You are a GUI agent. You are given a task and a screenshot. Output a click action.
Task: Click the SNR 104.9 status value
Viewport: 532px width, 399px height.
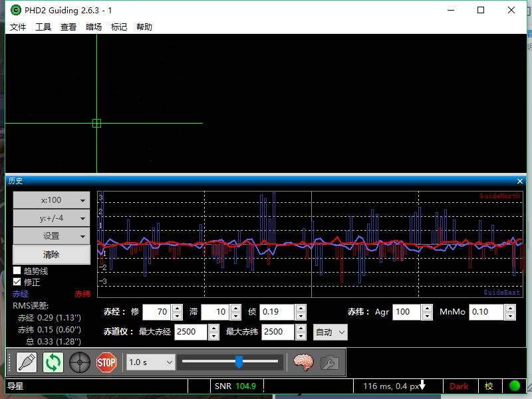coord(235,386)
